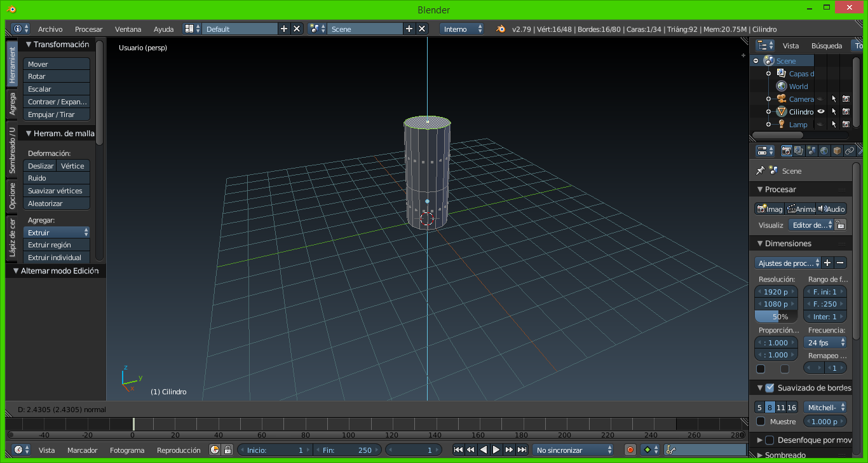Expand the Cilindro tree item

[768, 112]
